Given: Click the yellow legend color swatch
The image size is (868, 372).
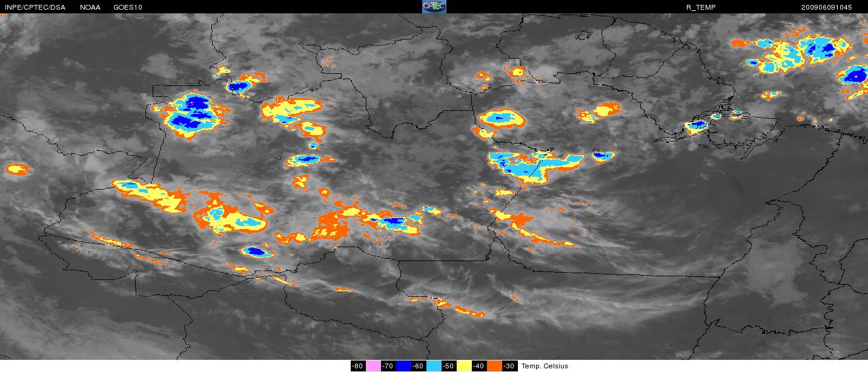Looking at the screenshot, I should pos(464,366).
